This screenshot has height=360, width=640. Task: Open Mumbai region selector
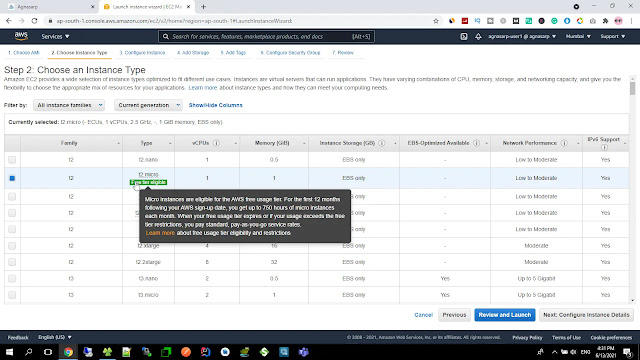(578, 36)
